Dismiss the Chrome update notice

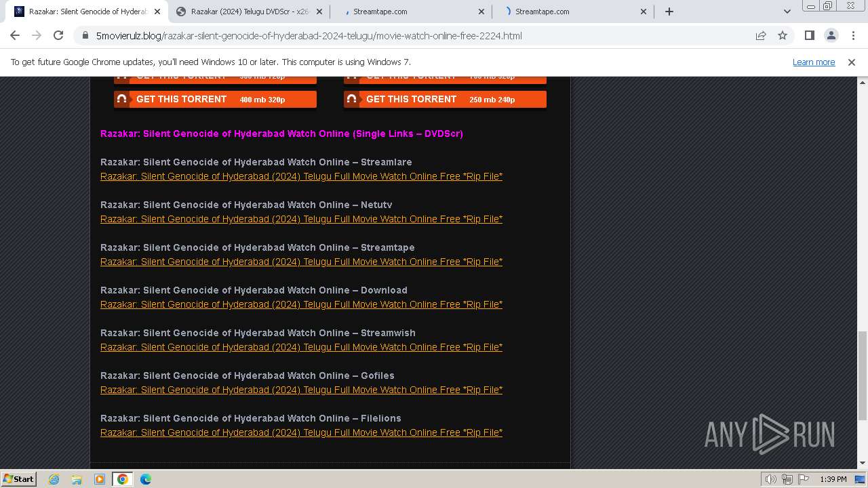point(852,62)
